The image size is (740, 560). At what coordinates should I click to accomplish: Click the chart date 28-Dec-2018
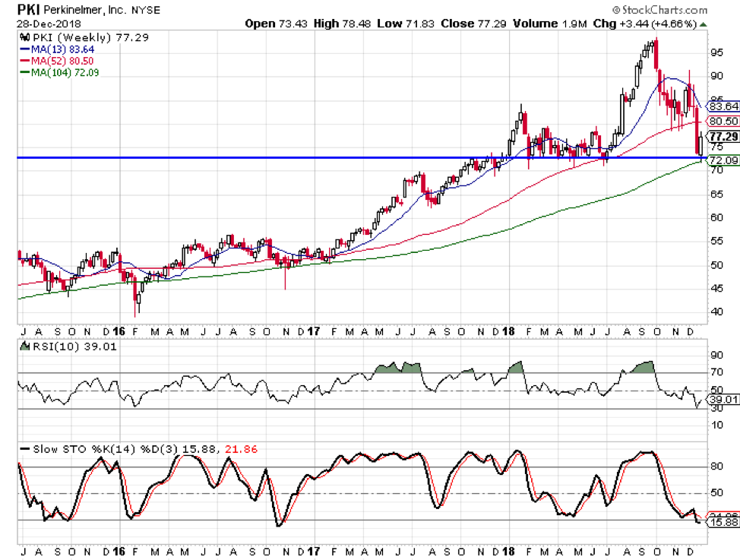pos(49,24)
